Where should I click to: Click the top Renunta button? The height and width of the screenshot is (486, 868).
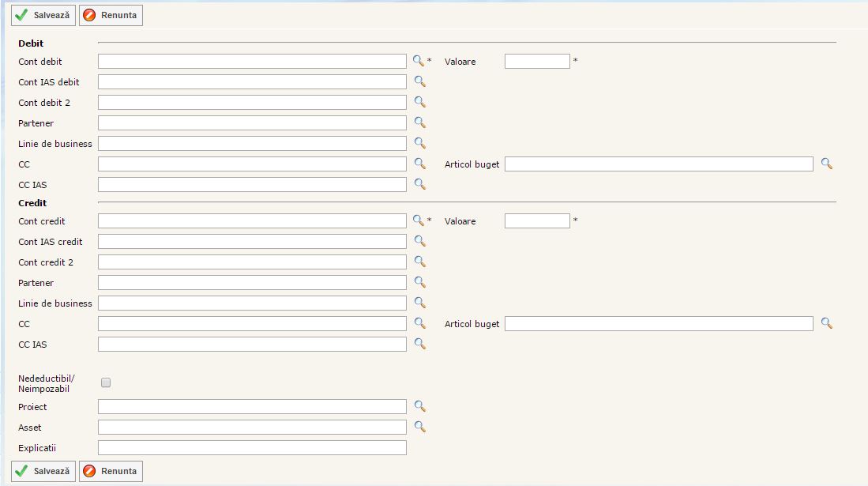pyautogui.click(x=111, y=15)
